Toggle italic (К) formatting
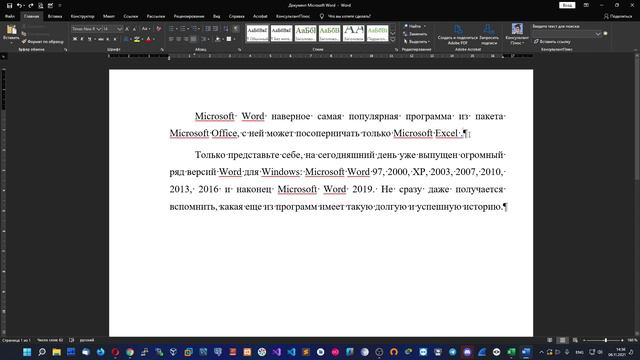 [82, 39]
